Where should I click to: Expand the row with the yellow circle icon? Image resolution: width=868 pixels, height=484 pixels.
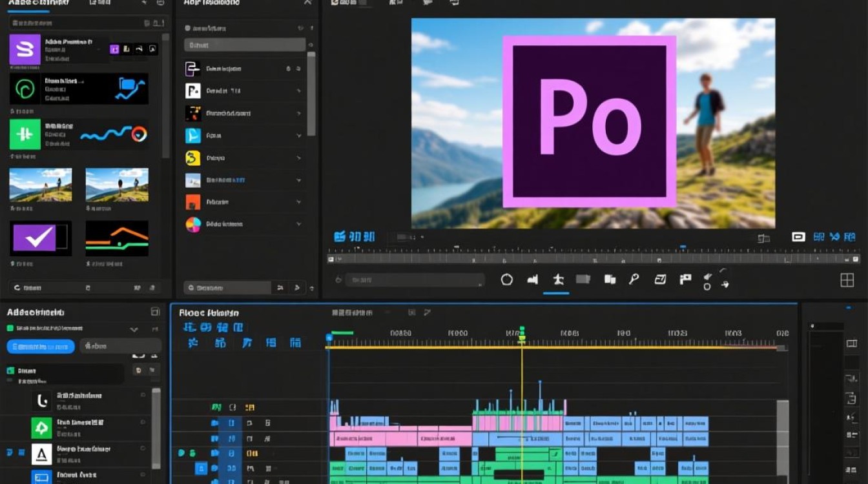pyautogui.click(x=299, y=158)
